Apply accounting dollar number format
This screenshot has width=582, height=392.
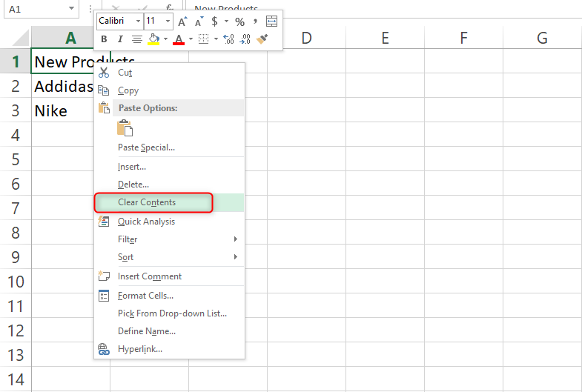pyautogui.click(x=214, y=21)
